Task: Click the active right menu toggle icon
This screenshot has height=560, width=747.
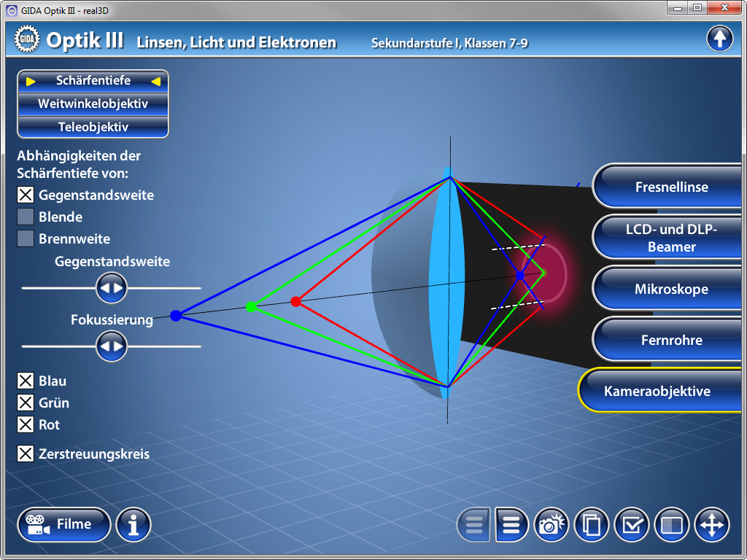Action: click(511, 524)
